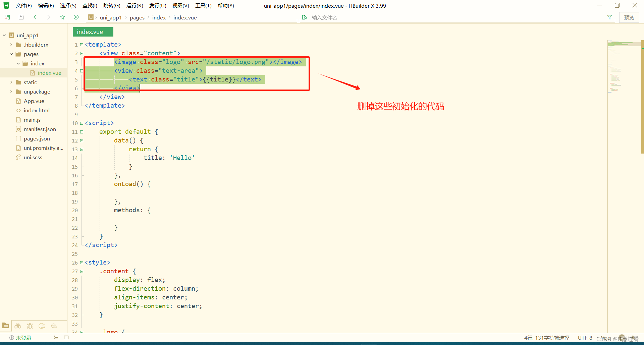Click the project icon in breadcrumb

(x=91, y=17)
